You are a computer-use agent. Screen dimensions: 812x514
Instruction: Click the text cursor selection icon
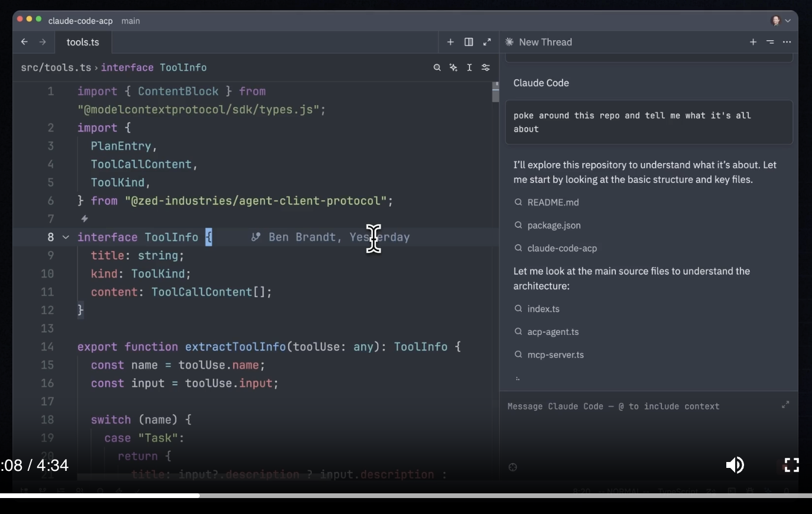(469, 68)
